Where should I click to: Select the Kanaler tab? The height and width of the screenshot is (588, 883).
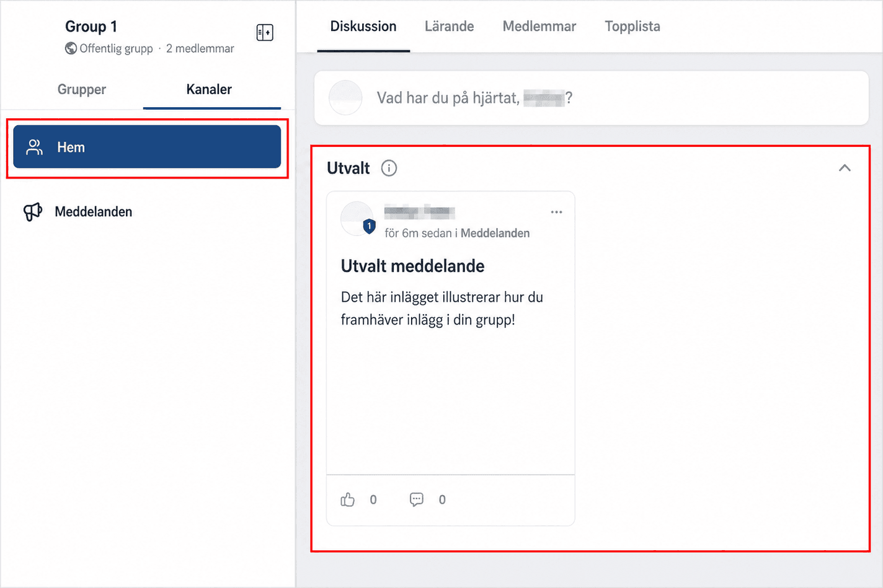click(x=209, y=89)
